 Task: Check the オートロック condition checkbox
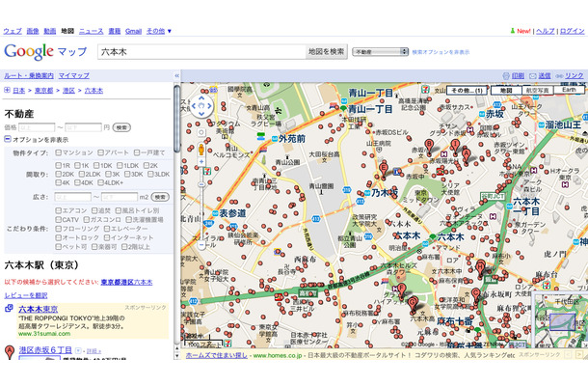[58, 237]
